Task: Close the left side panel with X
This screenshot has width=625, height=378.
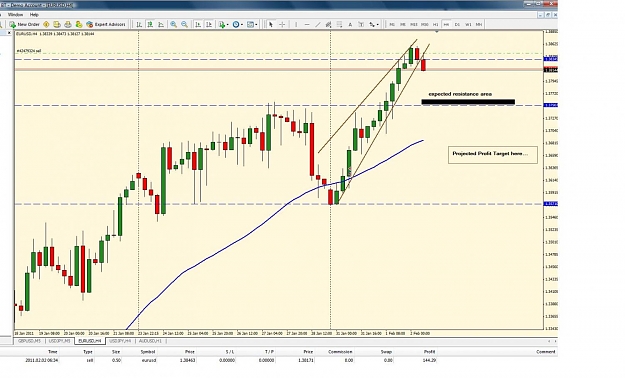Action: pyautogui.click(x=9, y=33)
